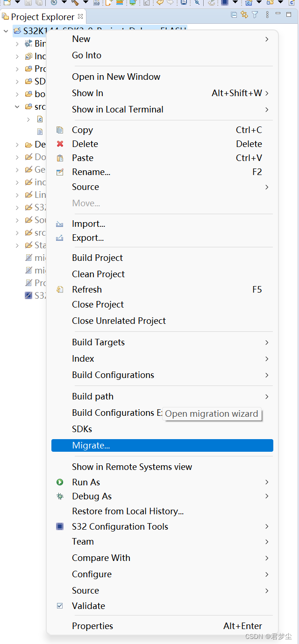This screenshot has width=299, height=644.
Task: Select Clean Project in context menu
Action: (x=98, y=274)
